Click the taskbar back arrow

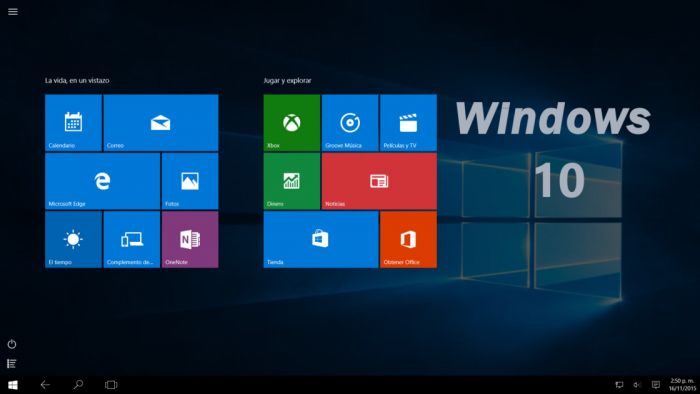click(45, 385)
